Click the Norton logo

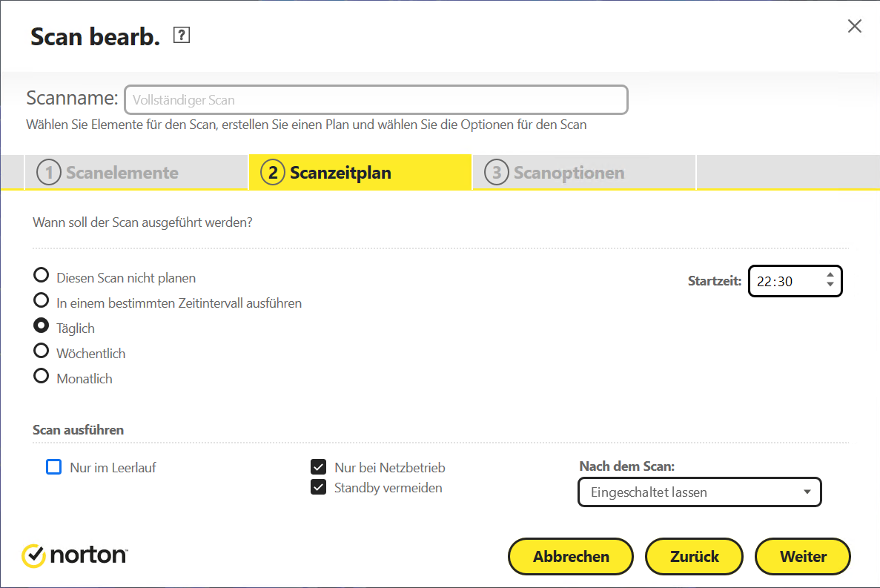point(75,555)
